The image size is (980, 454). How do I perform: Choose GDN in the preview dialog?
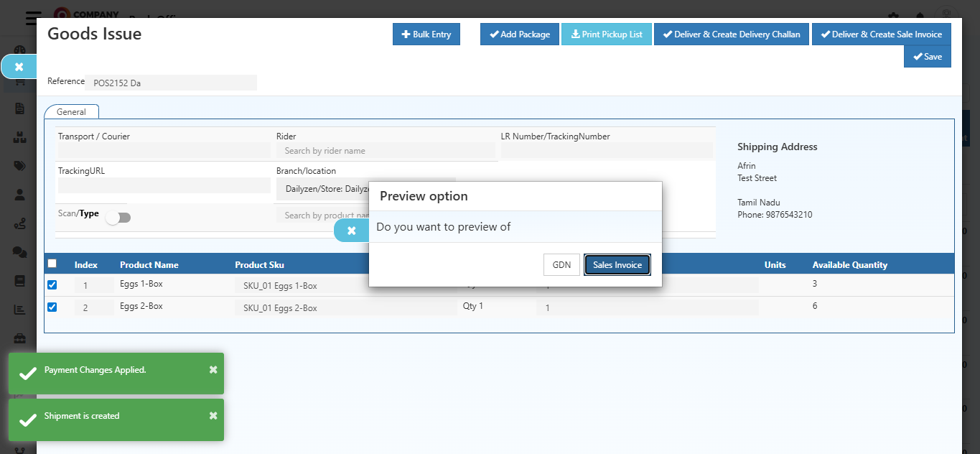(x=561, y=265)
